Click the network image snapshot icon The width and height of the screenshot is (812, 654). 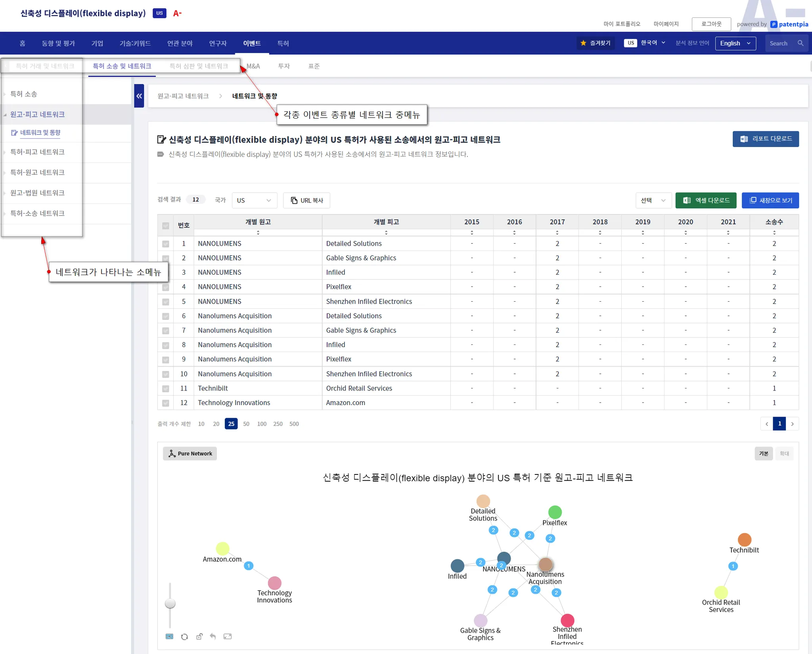(169, 637)
